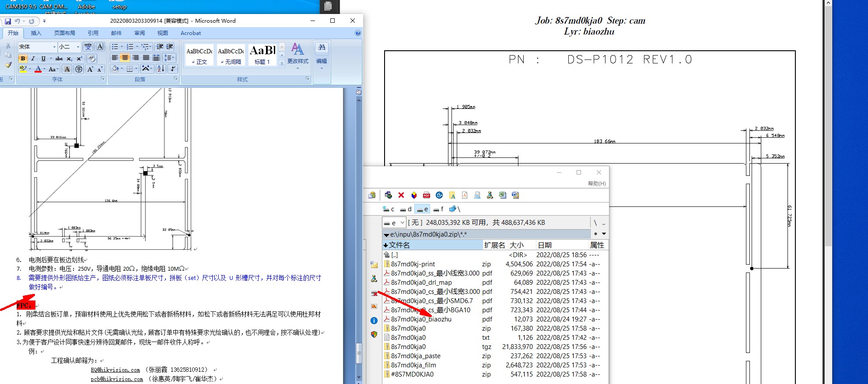Viewport: 868px width, 384px height.
Task: Click the yellow text highlight color button
Action: (23, 69)
